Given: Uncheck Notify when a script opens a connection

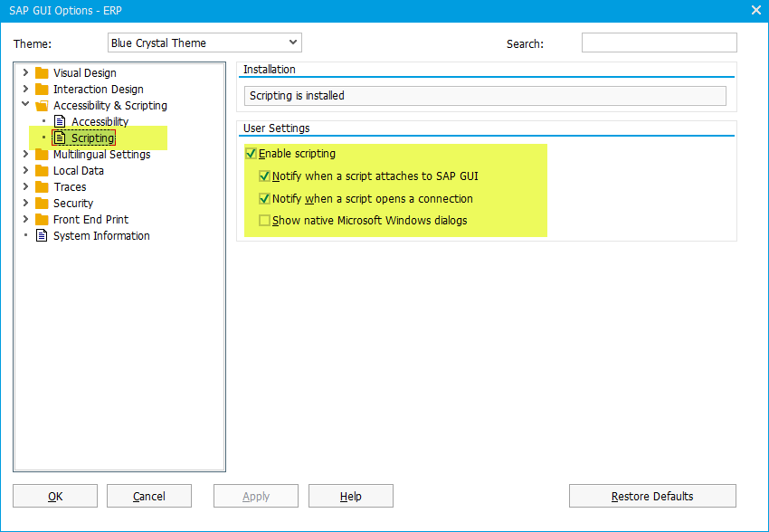Looking at the screenshot, I should click(x=264, y=198).
